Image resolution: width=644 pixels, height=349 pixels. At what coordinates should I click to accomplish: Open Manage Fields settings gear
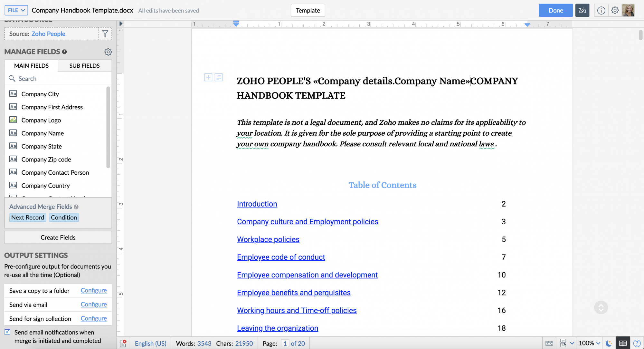108,52
